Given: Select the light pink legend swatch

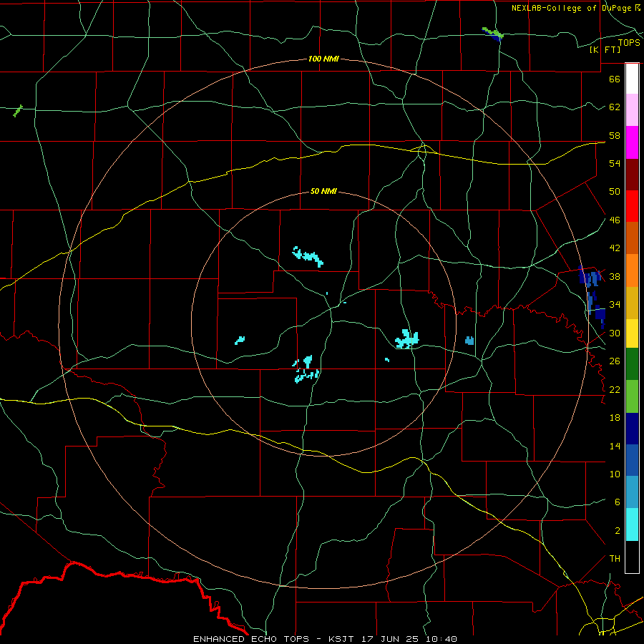Looking at the screenshot, I should tap(632, 110).
